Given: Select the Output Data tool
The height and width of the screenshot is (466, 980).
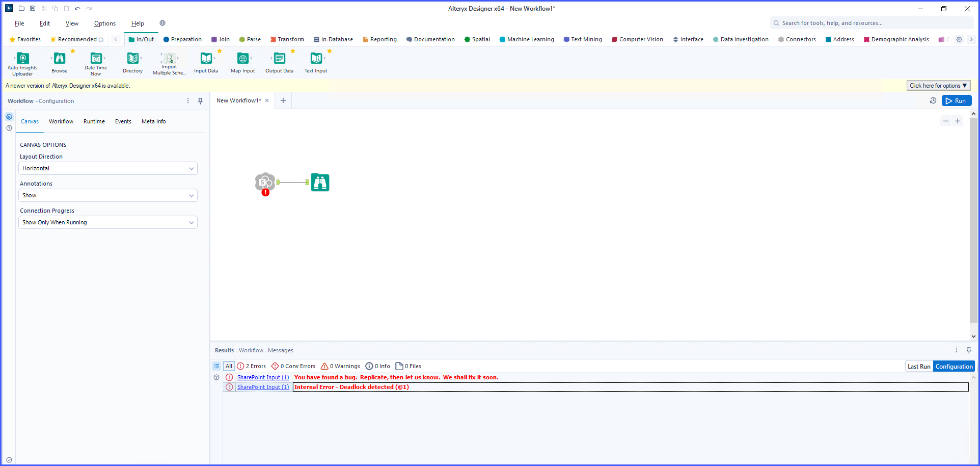Looking at the screenshot, I should 279,63.
